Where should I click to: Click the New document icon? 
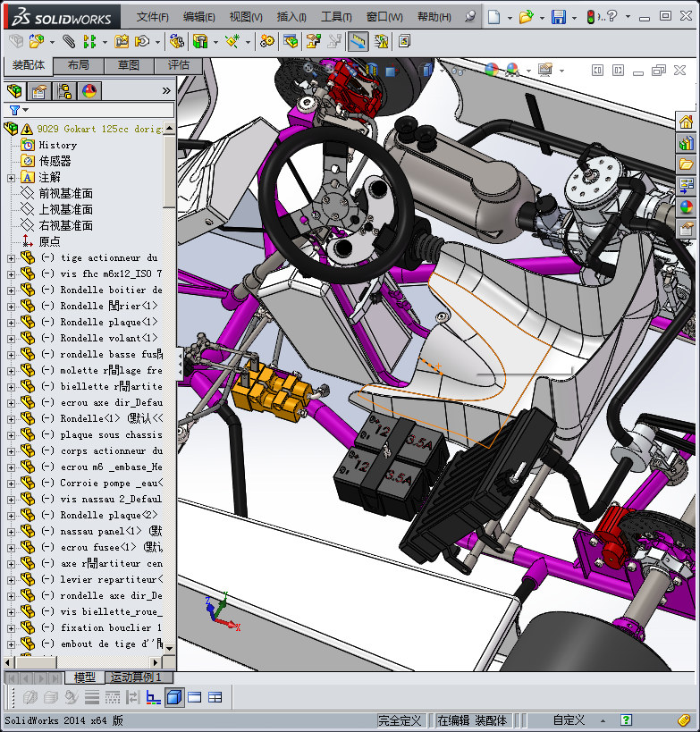[493, 17]
